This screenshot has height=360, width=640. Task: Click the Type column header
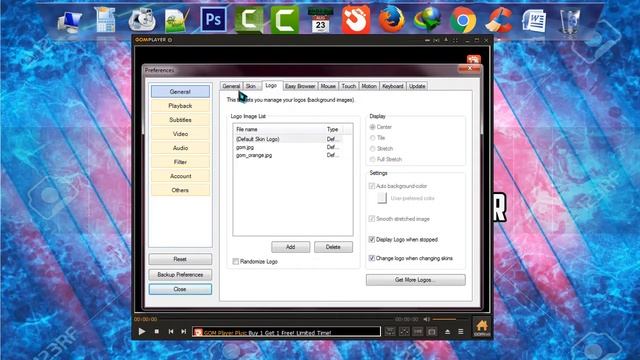(333, 129)
